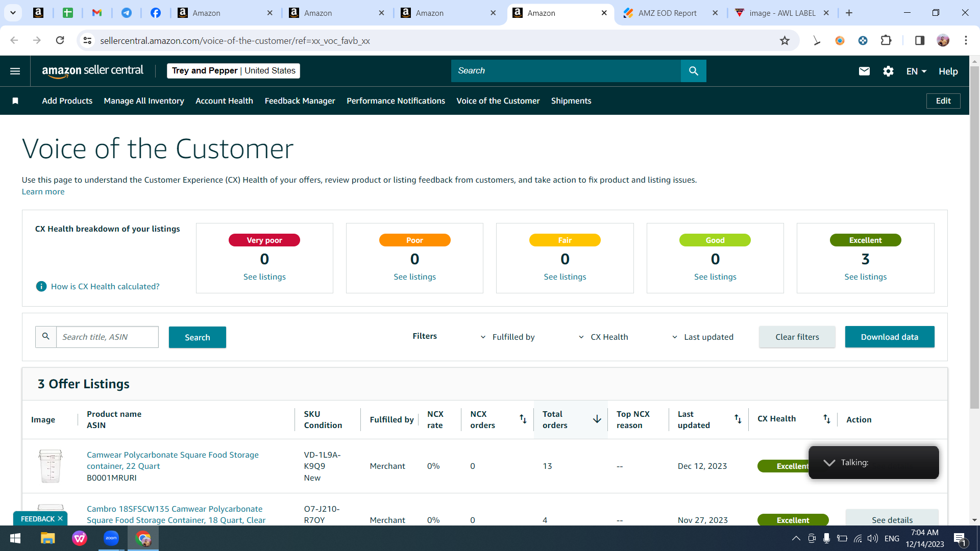Open the Seller Central hamburger menu
The image size is (980, 551).
[x=15, y=71]
